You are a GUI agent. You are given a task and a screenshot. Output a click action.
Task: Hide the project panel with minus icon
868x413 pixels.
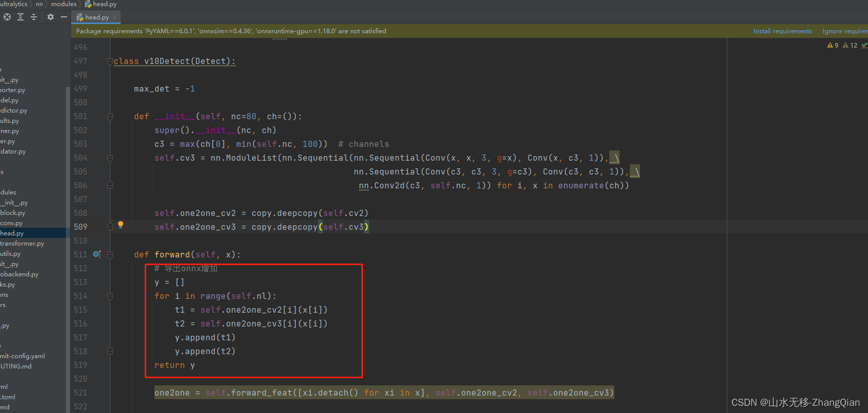tap(64, 17)
